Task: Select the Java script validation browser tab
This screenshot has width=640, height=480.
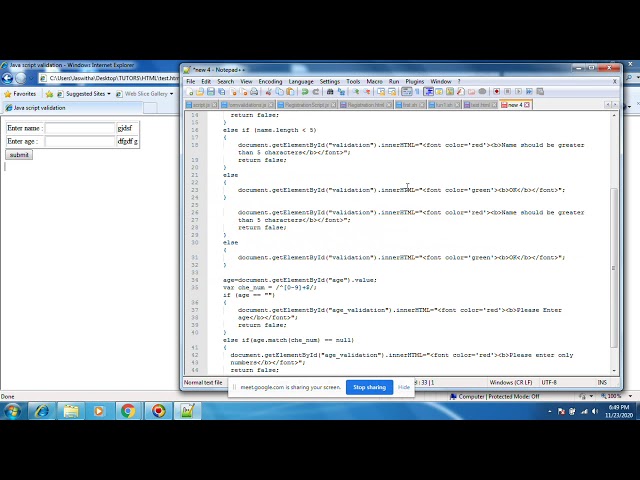Action: click(73, 108)
